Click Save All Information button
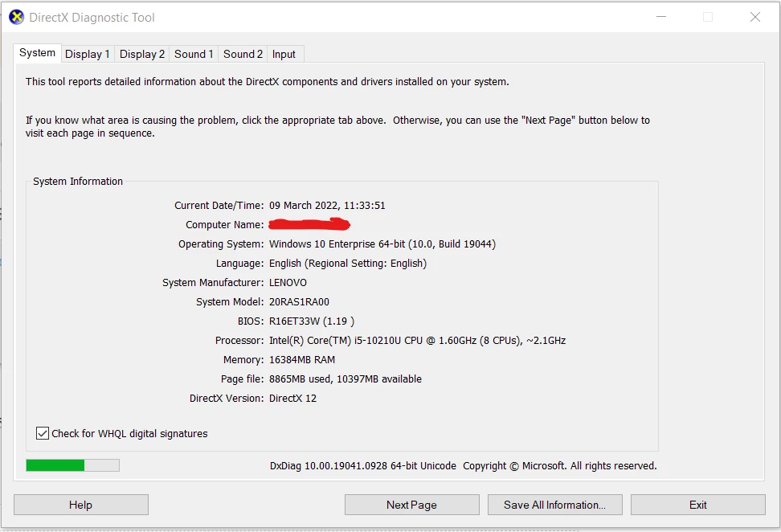The height and width of the screenshot is (532, 781). pos(555,505)
